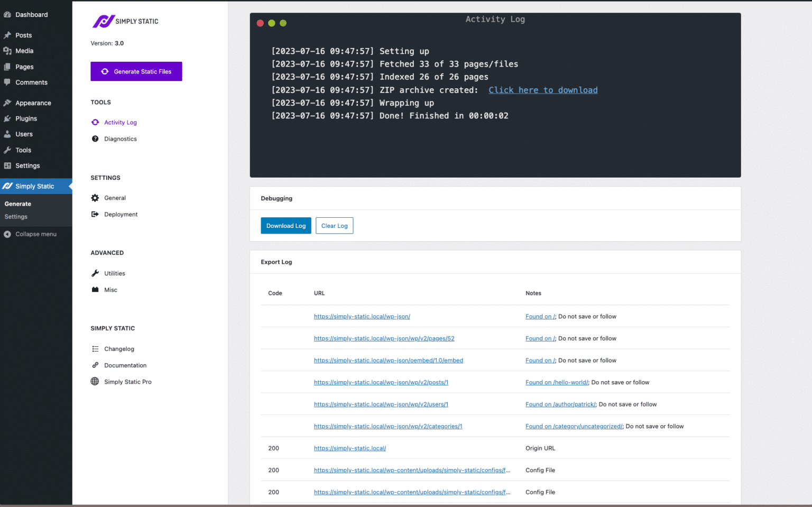Viewport: 812px width, 507px height.
Task: Open the Comments section
Action: [31, 82]
